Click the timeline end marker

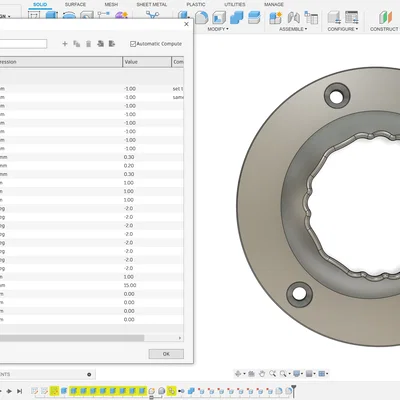294,391
